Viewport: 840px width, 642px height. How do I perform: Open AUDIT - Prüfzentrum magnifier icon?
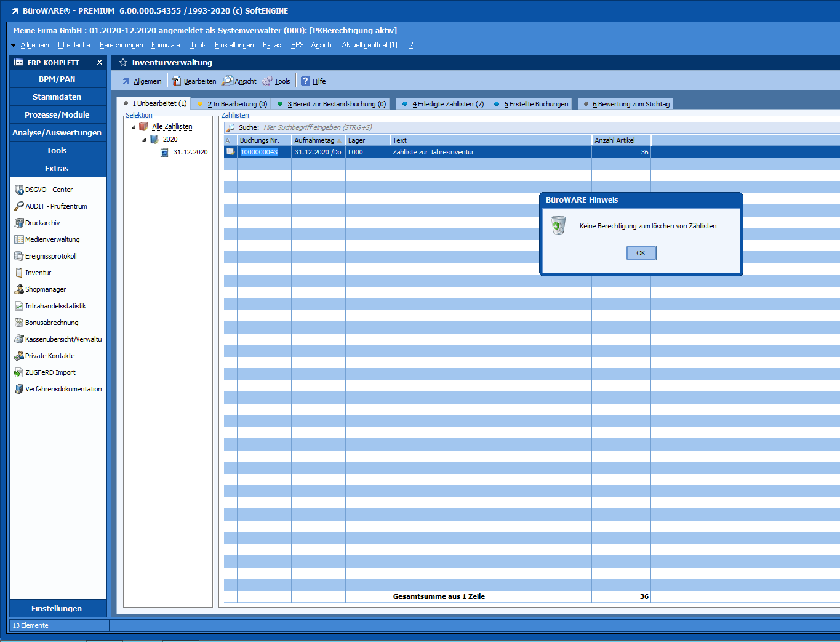19,206
